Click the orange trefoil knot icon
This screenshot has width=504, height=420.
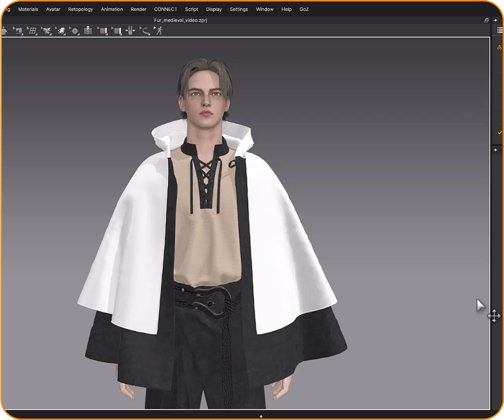coord(499,48)
